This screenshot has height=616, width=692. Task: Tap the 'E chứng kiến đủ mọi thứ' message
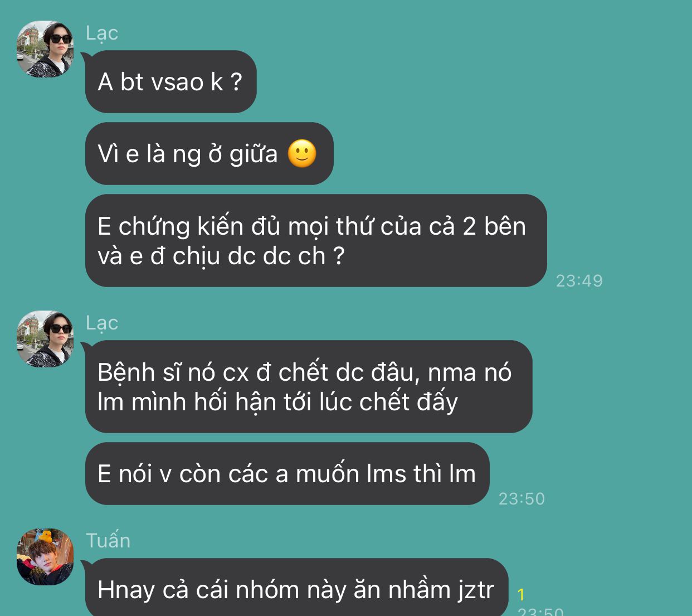(316, 241)
